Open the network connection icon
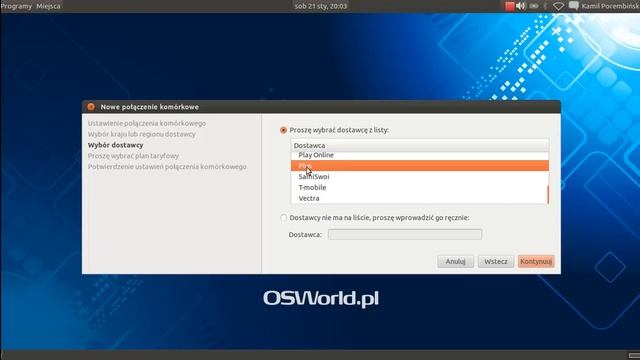The height and width of the screenshot is (360, 640). [x=558, y=6]
